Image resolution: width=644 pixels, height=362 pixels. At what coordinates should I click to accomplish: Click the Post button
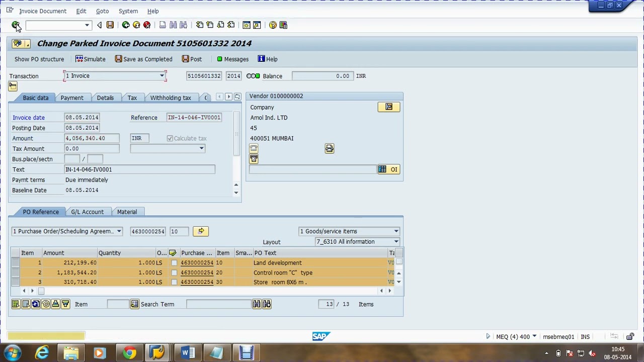click(x=192, y=59)
